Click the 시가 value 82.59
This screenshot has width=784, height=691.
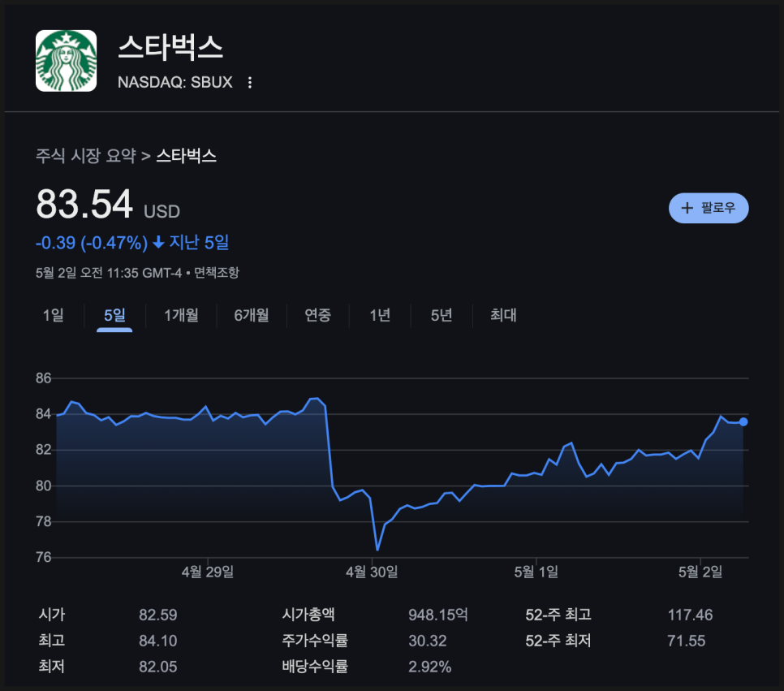click(158, 615)
